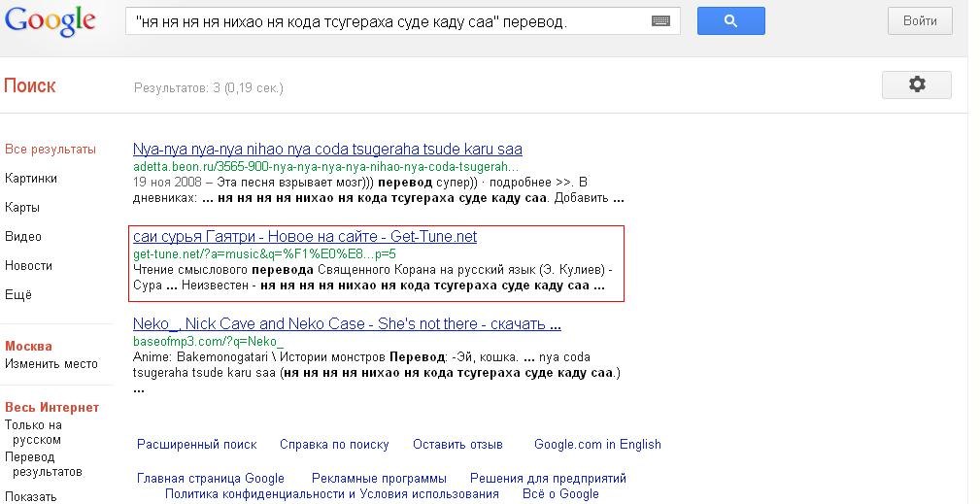Open the settings gear menu

(x=916, y=85)
